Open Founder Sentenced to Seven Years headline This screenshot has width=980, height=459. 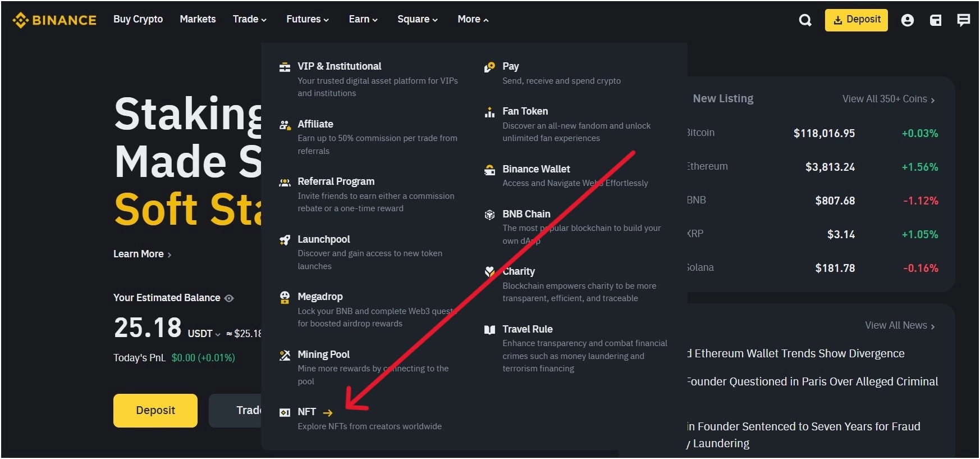(x=804, y=435)
